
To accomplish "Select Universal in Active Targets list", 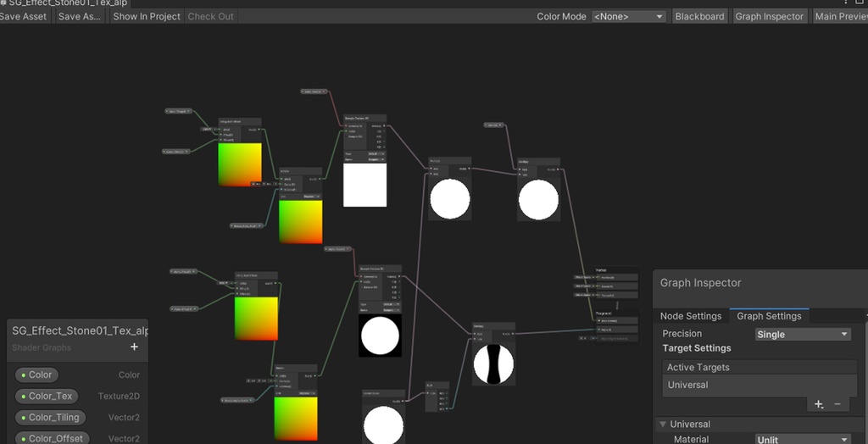I will [x=759, y=385].
